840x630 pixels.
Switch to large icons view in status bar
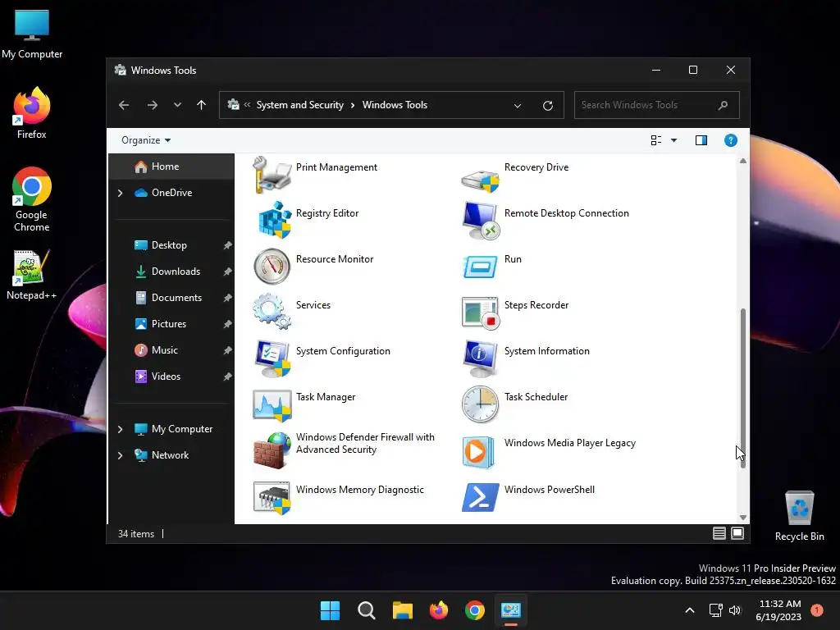pyautogui.click(x=737, y=533)
